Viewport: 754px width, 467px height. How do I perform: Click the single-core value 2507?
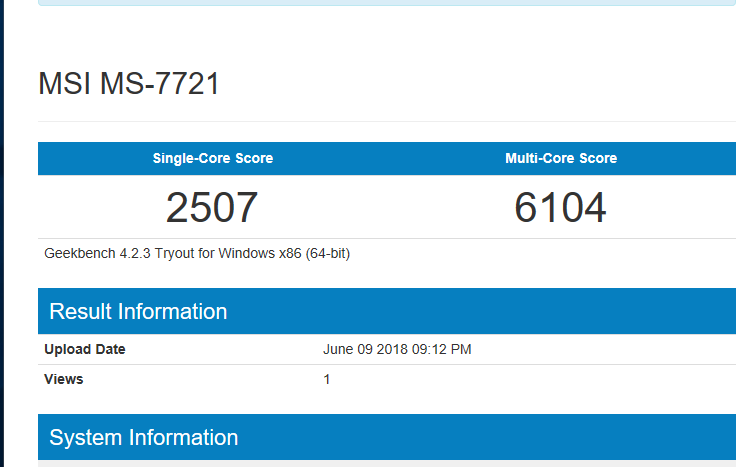pyautogui.click(x=212, y=207)
